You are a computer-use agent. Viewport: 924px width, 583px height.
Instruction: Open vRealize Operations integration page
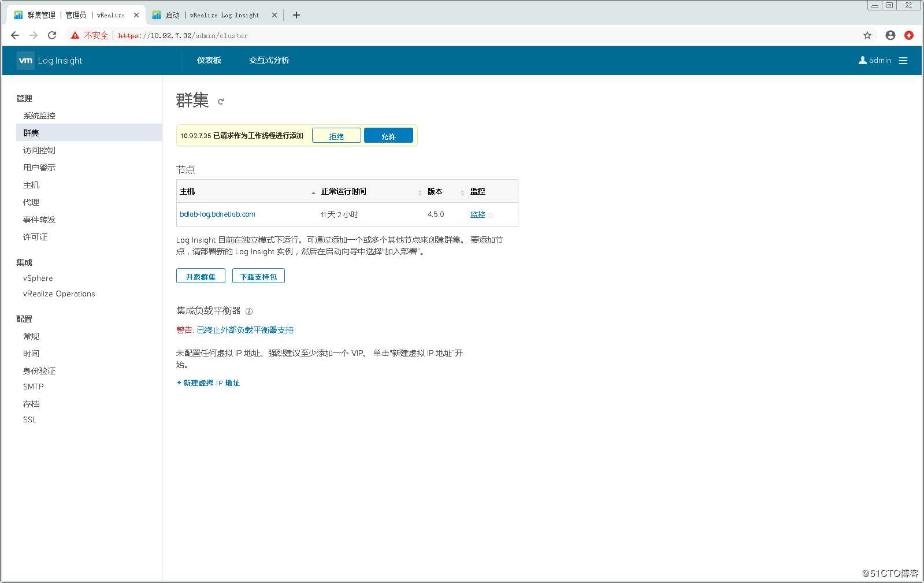point(59,294)
